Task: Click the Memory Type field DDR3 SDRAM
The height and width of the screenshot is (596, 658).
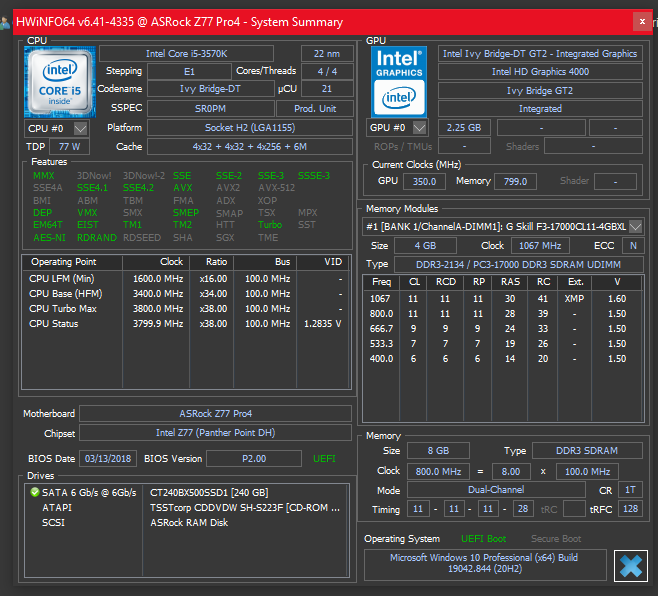Action: tap(587, 451)
